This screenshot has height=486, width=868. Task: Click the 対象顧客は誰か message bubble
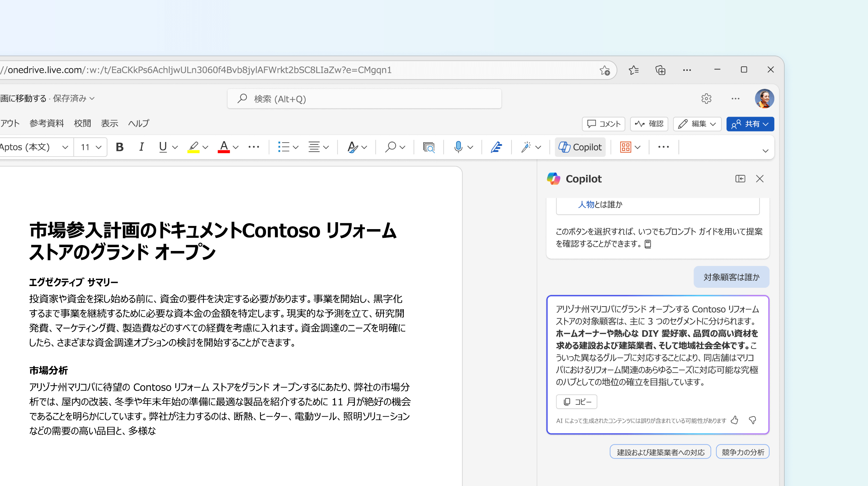(x=731, y=277)
